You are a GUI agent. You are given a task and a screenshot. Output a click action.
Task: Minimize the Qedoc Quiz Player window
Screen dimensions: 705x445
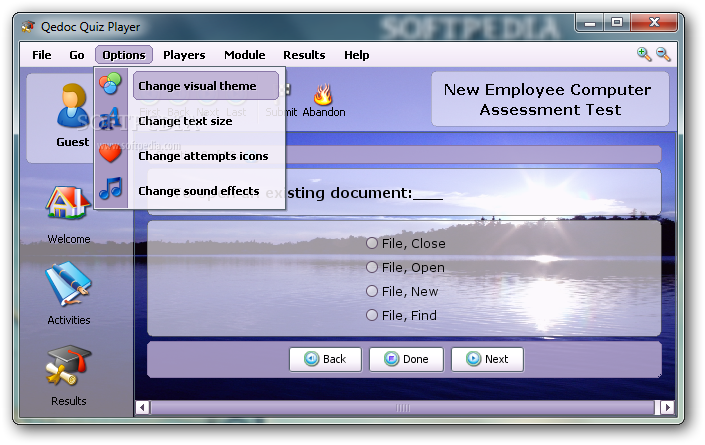(589, 22)
